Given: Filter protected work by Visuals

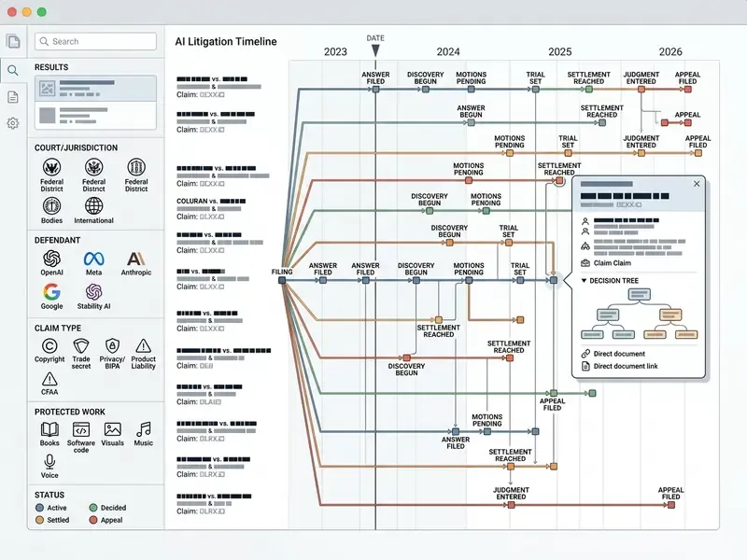Looking at the screenshot, I should click(112, 434).
